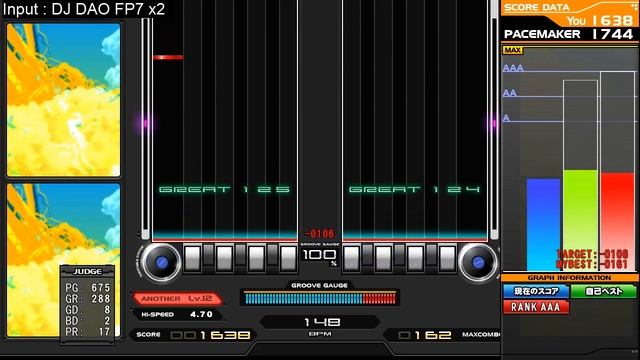Click the red scratch note falling in left lane
640x360 pixels.
pyautogui.click(x=168, y=57)
